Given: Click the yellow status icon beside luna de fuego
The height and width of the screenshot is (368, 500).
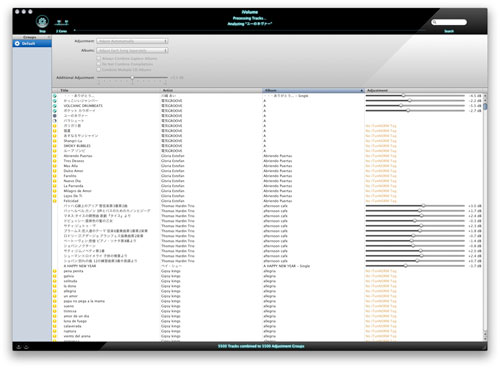Looking at the screenshot, I should point(55,321).
